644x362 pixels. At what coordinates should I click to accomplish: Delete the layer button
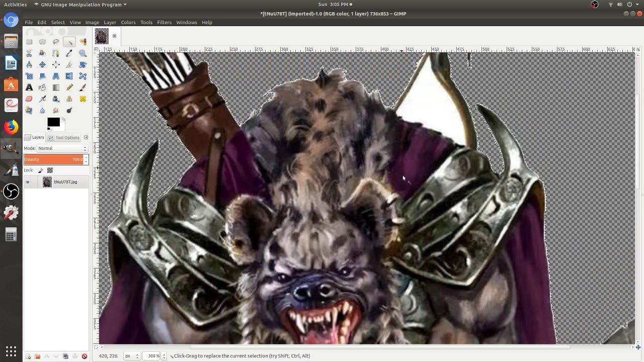pyautogui.click(x=84, y=356)
